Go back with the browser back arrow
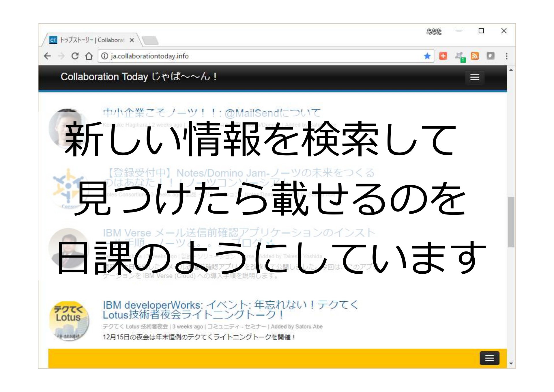Image resolution: width=554 pixels, height=392 pixels. [x=47, y=56]
